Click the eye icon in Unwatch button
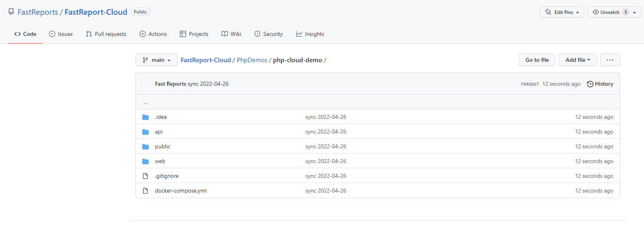The height and width of the screenshot is (232, 644). tap(596, 12)
